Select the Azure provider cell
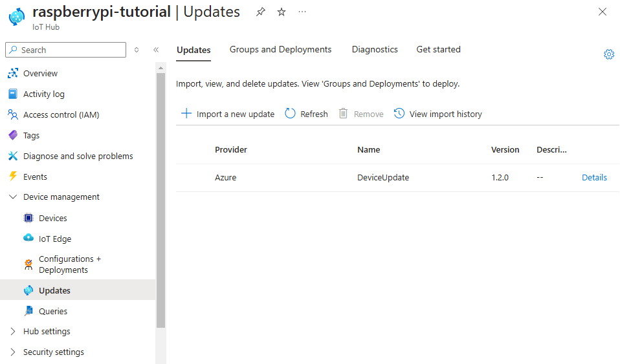The width and height of the screenshot is (620, 364). [x=225, y=177]
